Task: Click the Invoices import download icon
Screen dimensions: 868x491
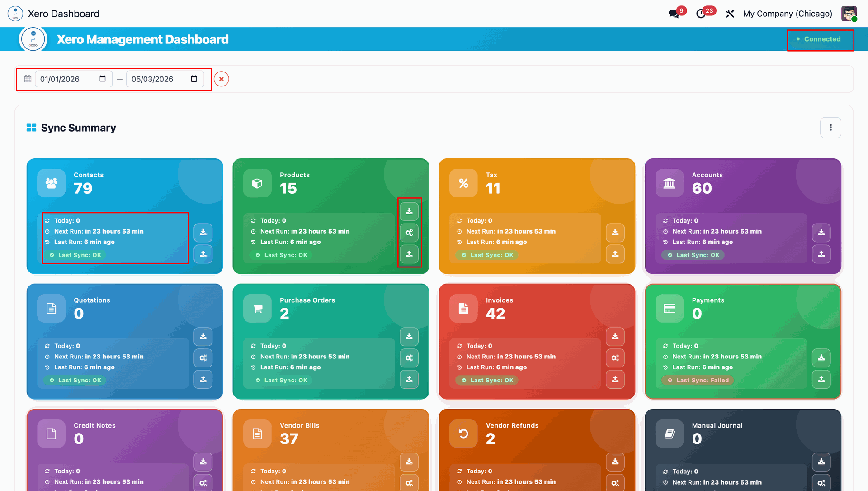Action: pyautogui.click(x=615, y=336)
